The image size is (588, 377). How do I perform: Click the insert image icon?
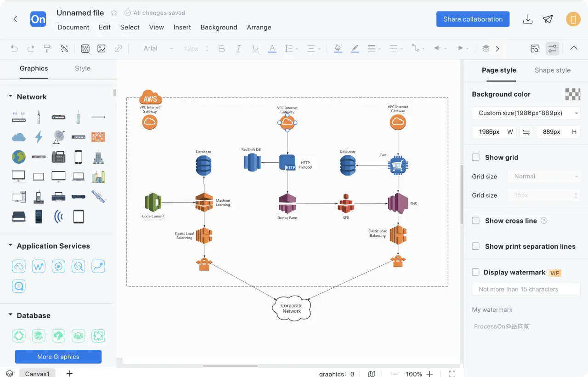[x=102, y=49]
